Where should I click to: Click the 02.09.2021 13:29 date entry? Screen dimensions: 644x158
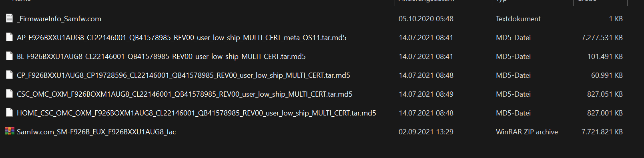pyautogui.click(x=426, y=132)
